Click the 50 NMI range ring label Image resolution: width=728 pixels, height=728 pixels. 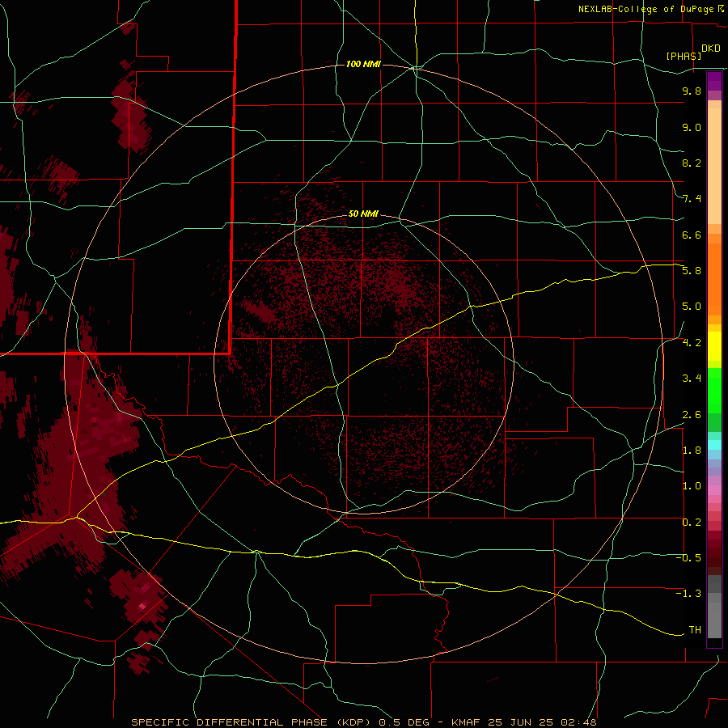pos(363,214)
